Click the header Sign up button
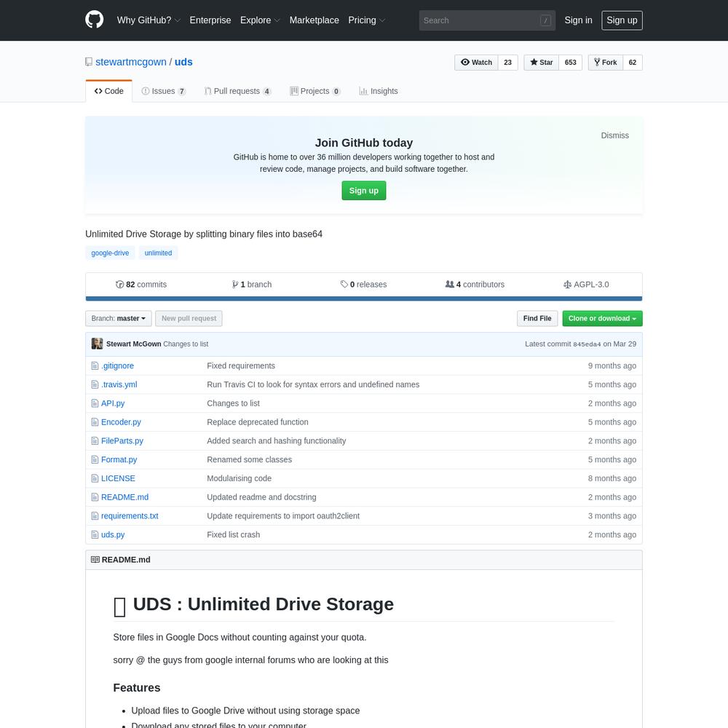The image size is (728, 728). click(622, 20)
